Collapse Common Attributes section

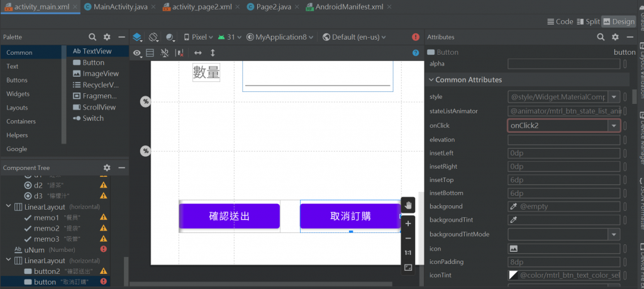coord(431,80)
